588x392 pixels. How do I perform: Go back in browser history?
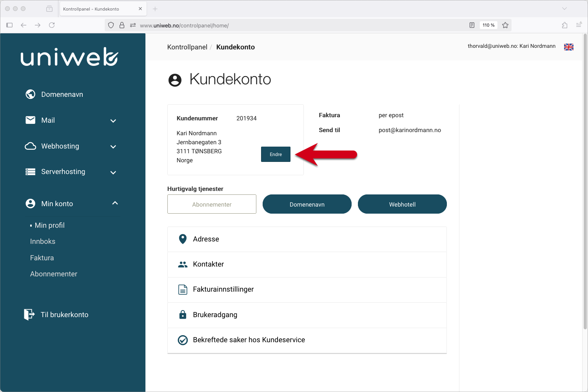click(x=24, y=25)
